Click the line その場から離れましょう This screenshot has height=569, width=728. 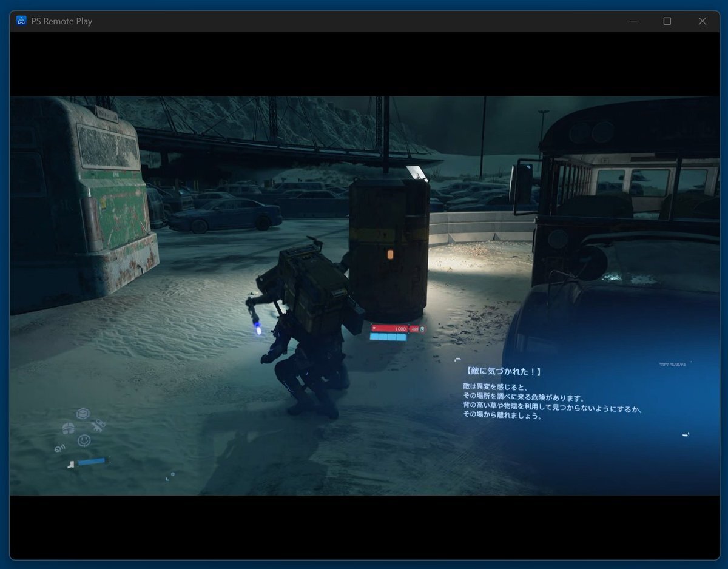[502, 416]
